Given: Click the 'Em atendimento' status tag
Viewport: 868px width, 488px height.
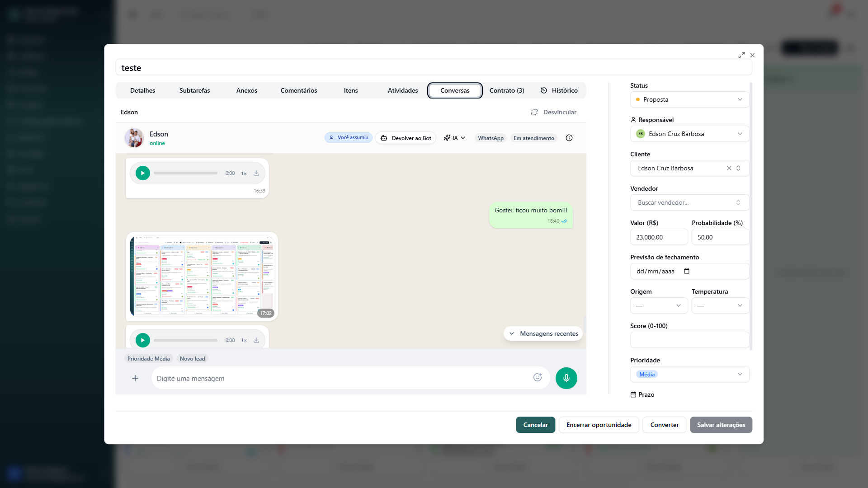Looking at the screenshot, I should point(533,138).
